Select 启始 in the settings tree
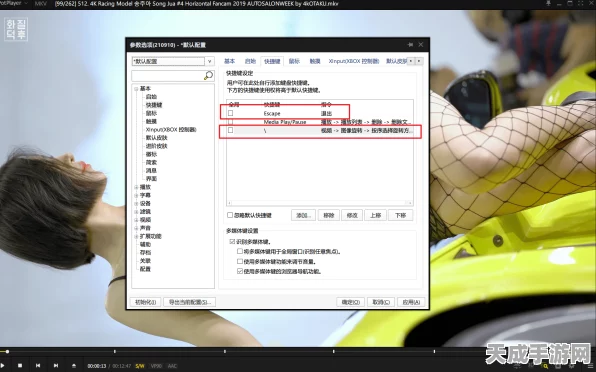Image resolution: width=596 pixels, height=372 pixels. [x=151, y=97]
